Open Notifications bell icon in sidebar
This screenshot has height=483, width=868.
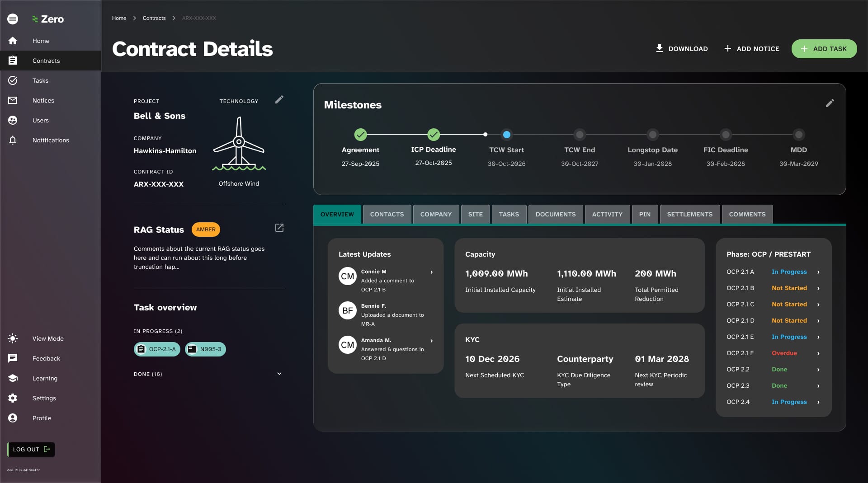coord(13,140)
